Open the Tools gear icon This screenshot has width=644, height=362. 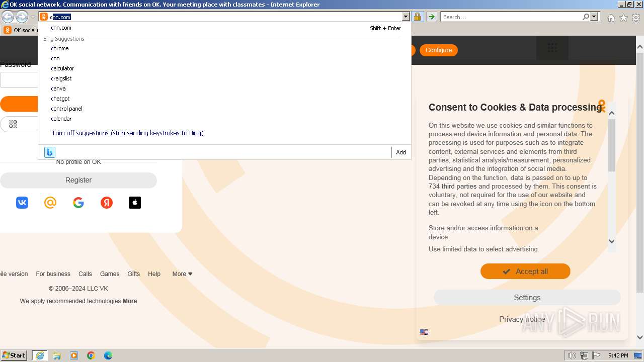point(636,18)
